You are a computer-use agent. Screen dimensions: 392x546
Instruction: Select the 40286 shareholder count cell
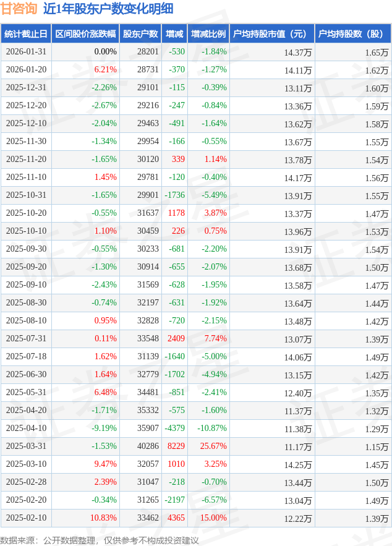click(x=148, y=446)
